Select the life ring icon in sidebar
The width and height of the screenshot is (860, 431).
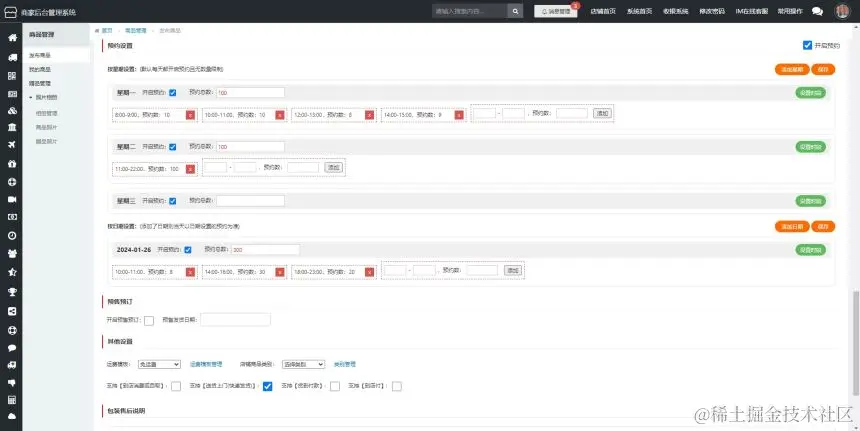pyautogui.click(x=12, y=330)
